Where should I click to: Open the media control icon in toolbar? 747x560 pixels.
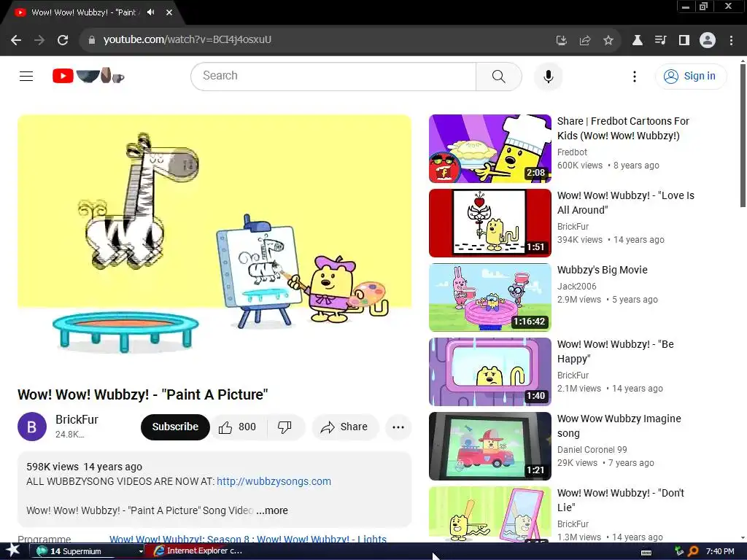point(660,41)
